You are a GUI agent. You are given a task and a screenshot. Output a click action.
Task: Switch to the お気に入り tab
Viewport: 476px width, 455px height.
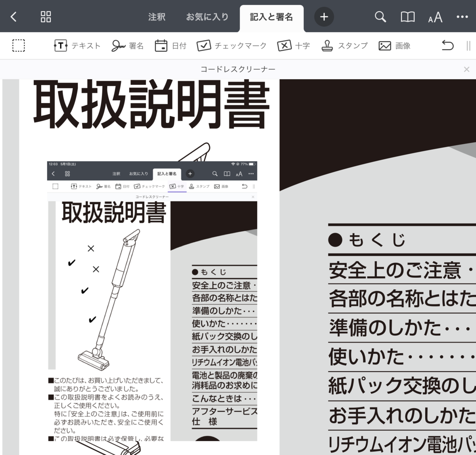207,17
